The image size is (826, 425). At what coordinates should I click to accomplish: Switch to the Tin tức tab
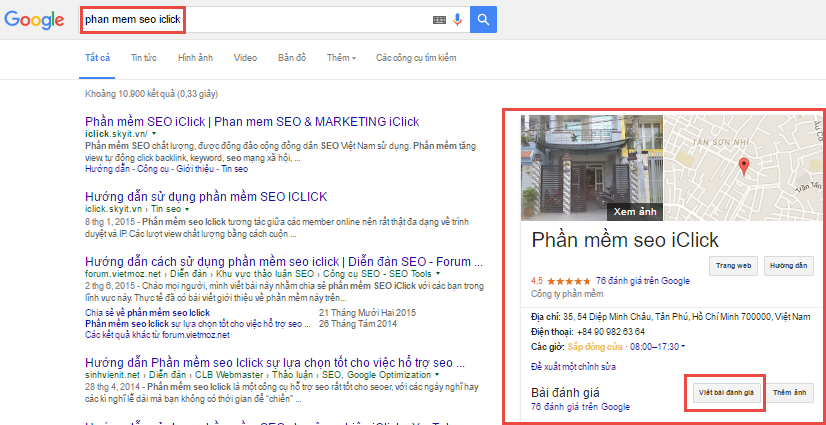[x=144, y=58]
